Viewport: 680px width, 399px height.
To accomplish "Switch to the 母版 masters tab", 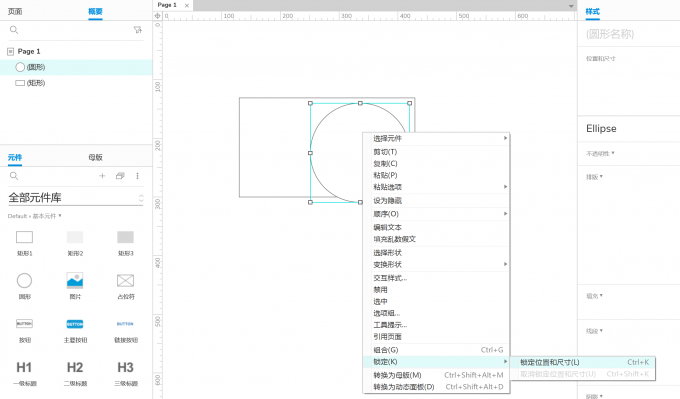I will (x=95, y=157).
